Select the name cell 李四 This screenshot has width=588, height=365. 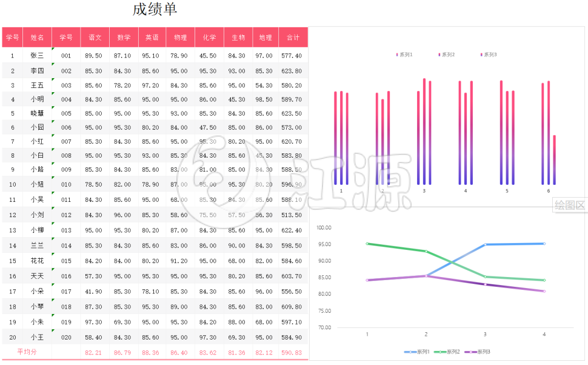(x=37, y=70)
